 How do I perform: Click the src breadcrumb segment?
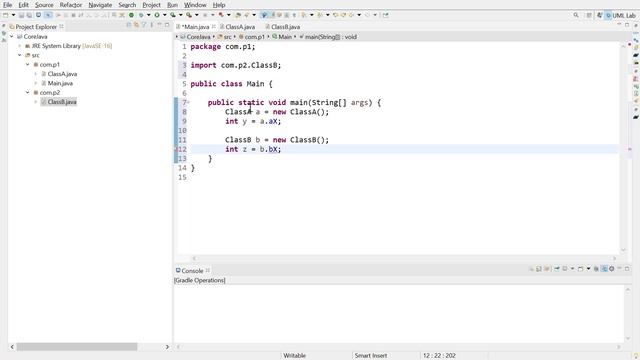pyautogui.click(x=224, y=37)
